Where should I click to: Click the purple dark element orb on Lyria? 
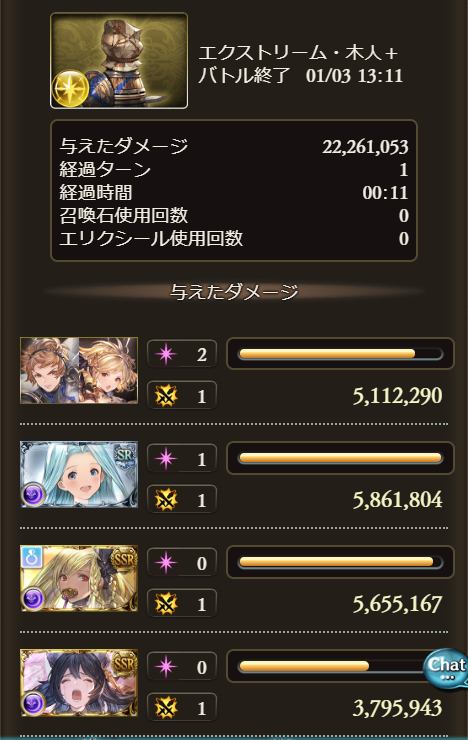[34, 495]
